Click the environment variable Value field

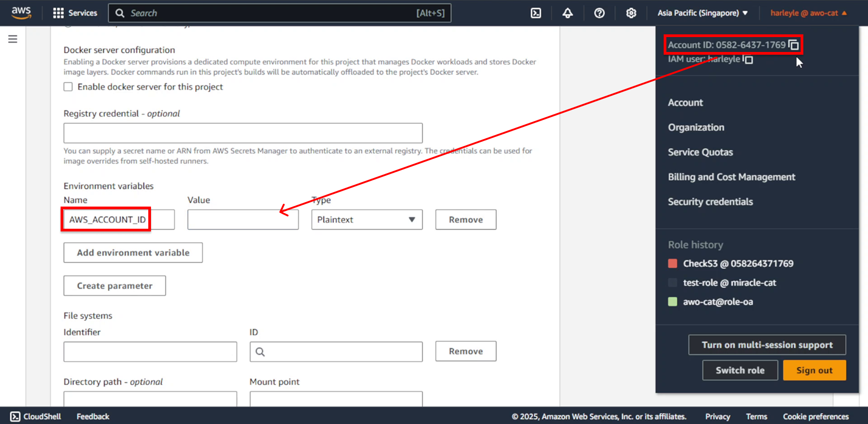[x=243, y=220]
